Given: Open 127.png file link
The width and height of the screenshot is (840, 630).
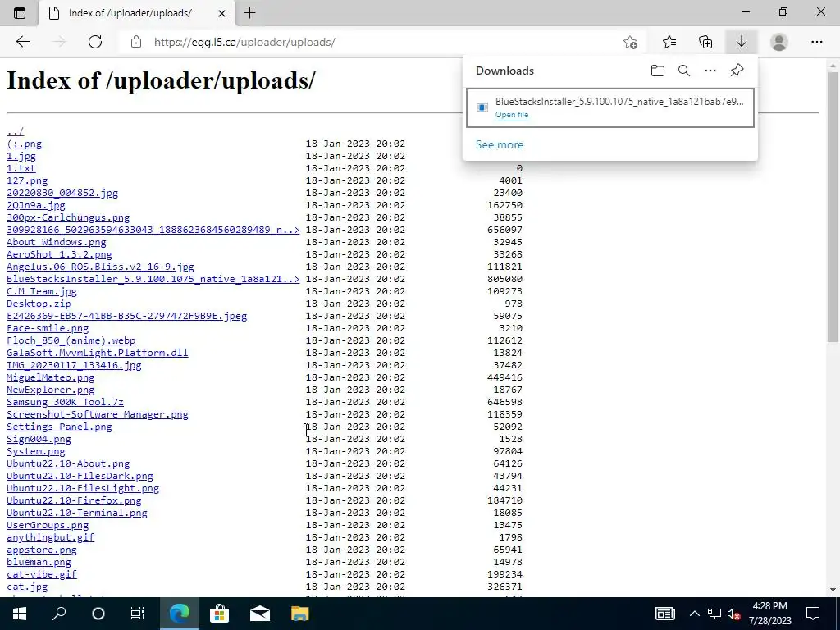Looking at the screenshot, I should tap(27, 180).
